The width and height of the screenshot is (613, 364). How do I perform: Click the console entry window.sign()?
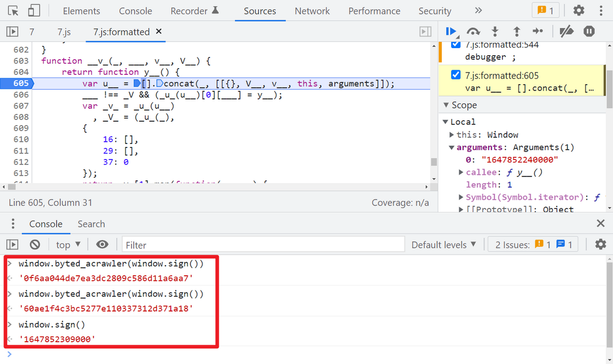tap(51, 324)
